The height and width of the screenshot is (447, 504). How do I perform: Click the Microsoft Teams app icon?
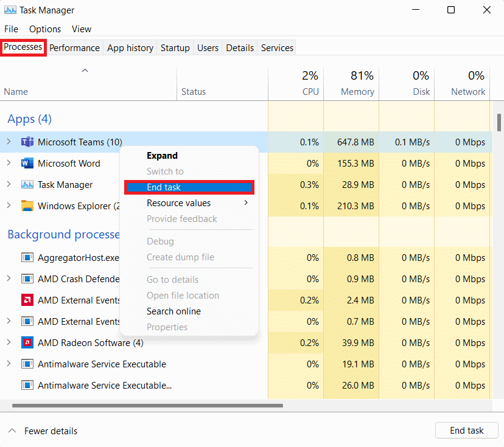click(x=27, y=142)
